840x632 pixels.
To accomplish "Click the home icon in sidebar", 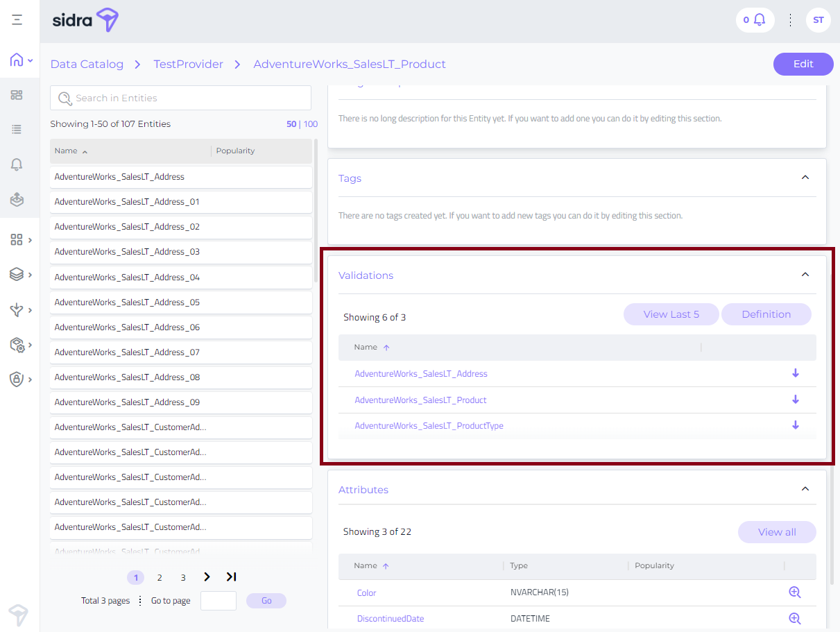I will tap(17, 60).
